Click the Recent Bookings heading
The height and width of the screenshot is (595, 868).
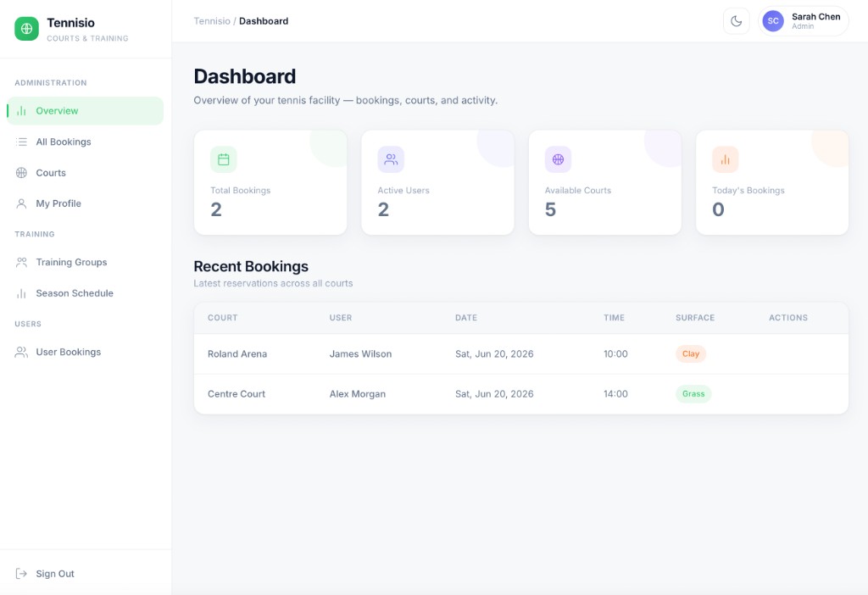[x=251, y=266]
